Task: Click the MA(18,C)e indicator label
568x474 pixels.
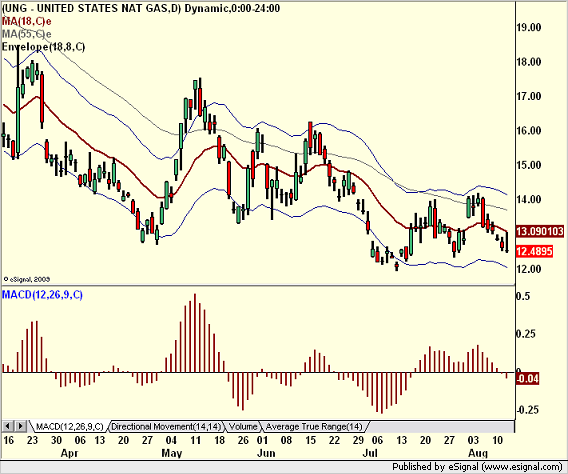Action: pos(26,21)
